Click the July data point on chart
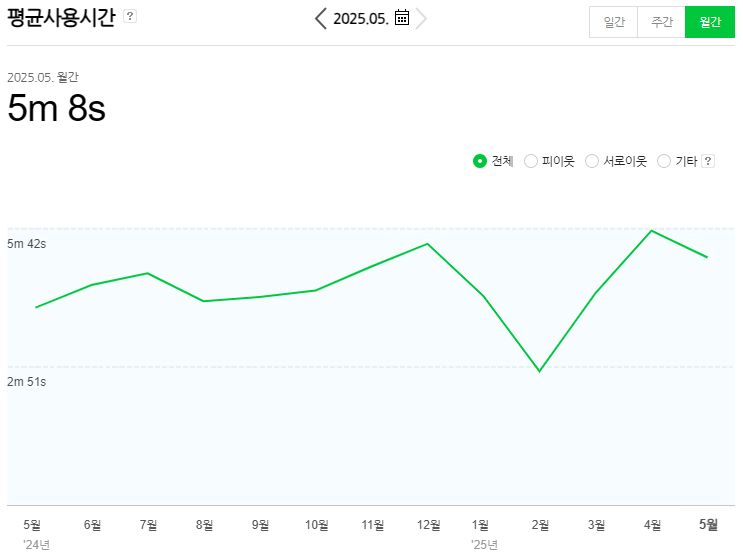Screen dimensions: 743x556 pyautogui.click(x=148, y=273)
